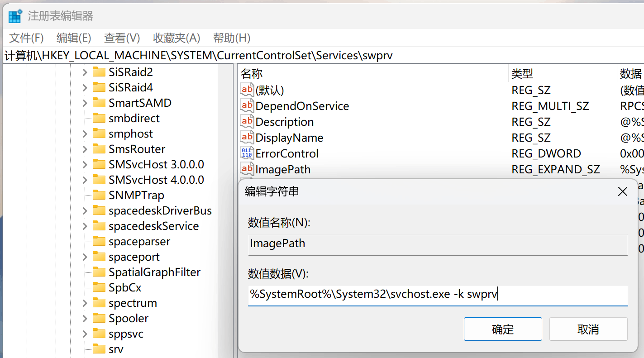The width and height of the screenshot is (644, 358).
Task: Click the SmartSAMD folder icon
Action: [99, 103]
